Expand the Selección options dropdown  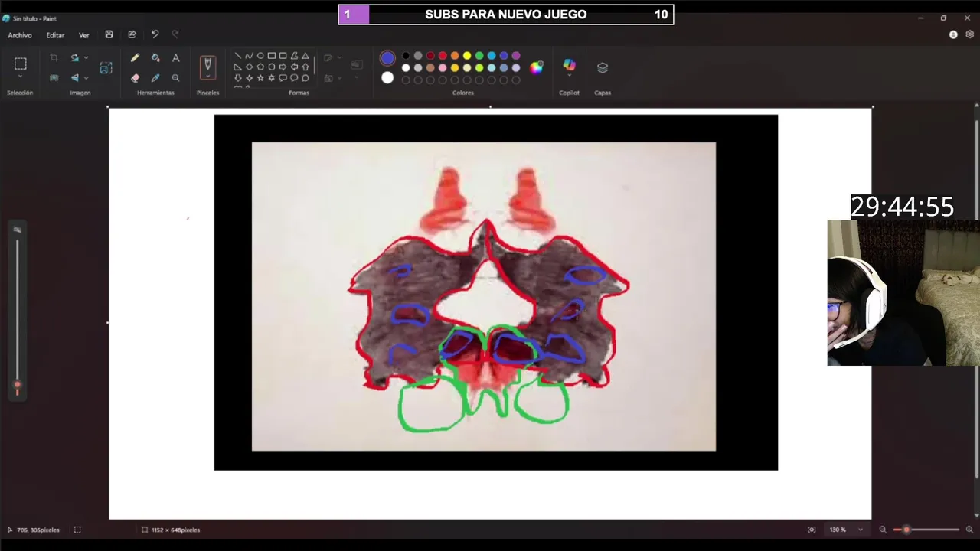pyautogui.click(x=21, y=77)
